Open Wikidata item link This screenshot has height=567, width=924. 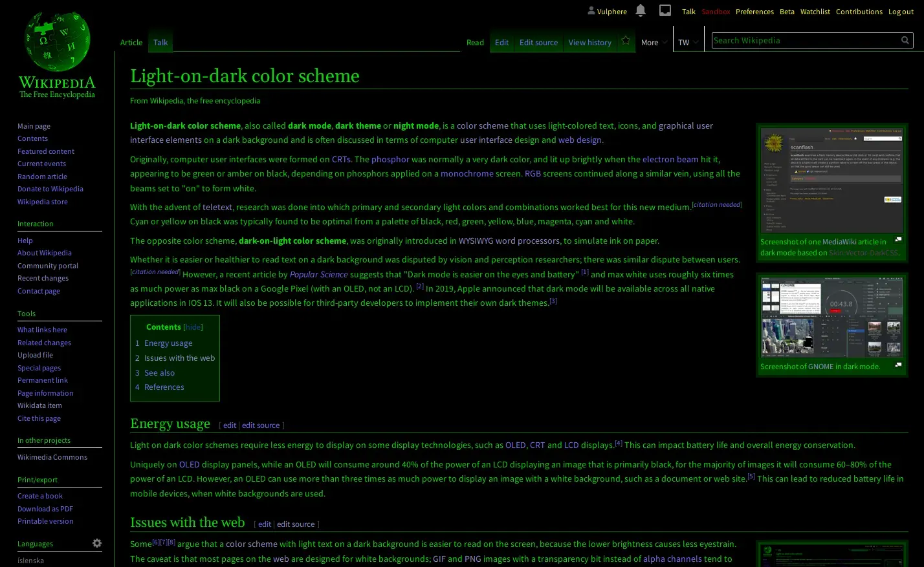(x=39, y=405)
